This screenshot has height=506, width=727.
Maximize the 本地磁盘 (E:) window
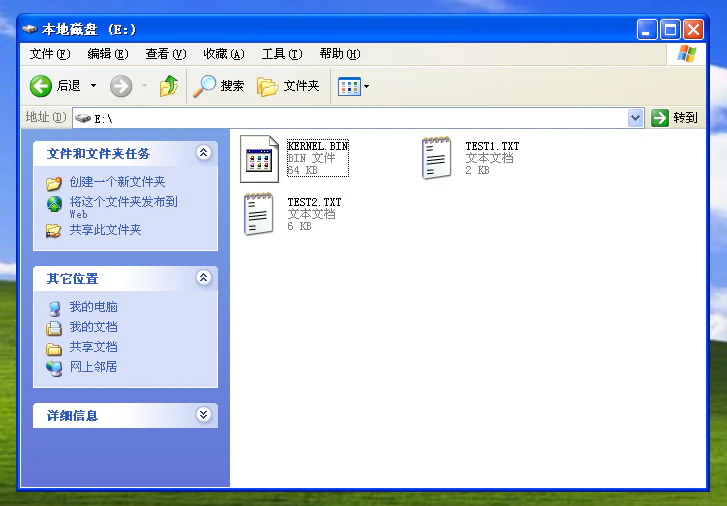click(x=670, y=30)
